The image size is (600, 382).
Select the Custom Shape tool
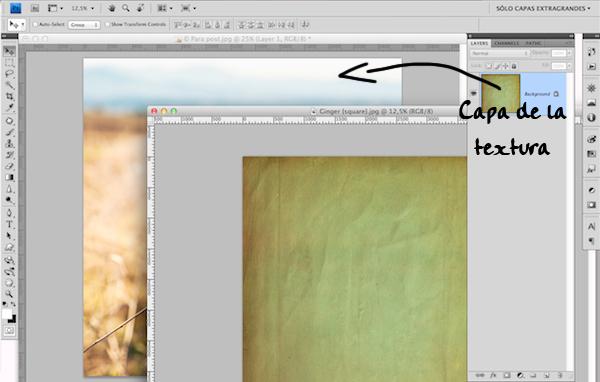[9, 247]
